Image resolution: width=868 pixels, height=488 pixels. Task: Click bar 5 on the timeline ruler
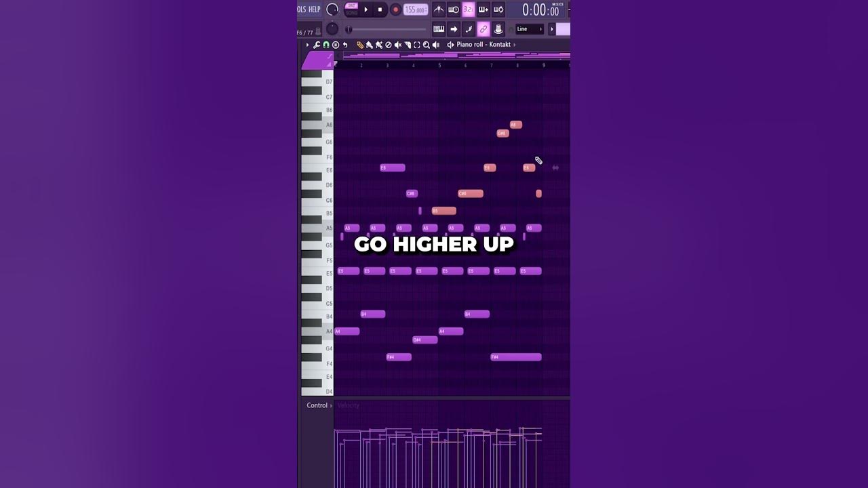tap(439, 65)
